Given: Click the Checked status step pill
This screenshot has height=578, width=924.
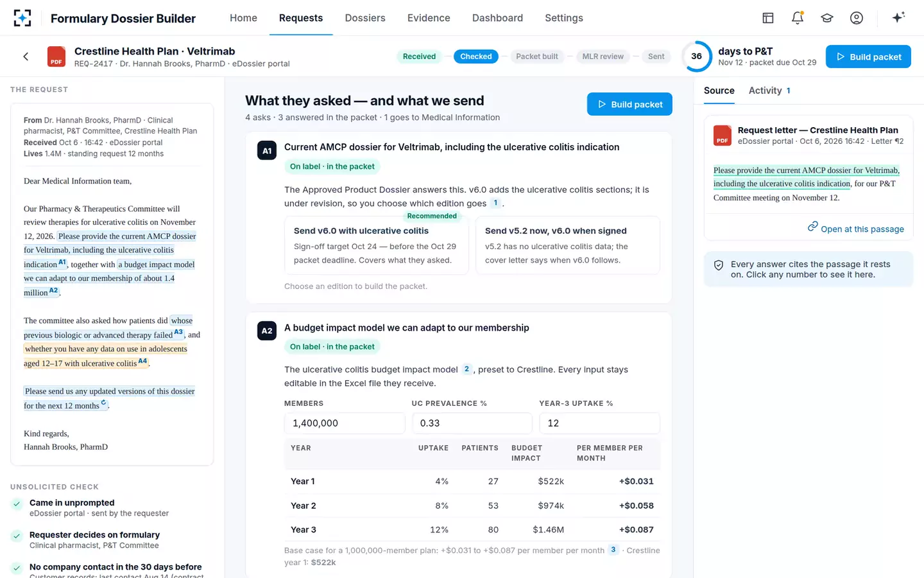Looking at the screenshot, I should 476,57.
